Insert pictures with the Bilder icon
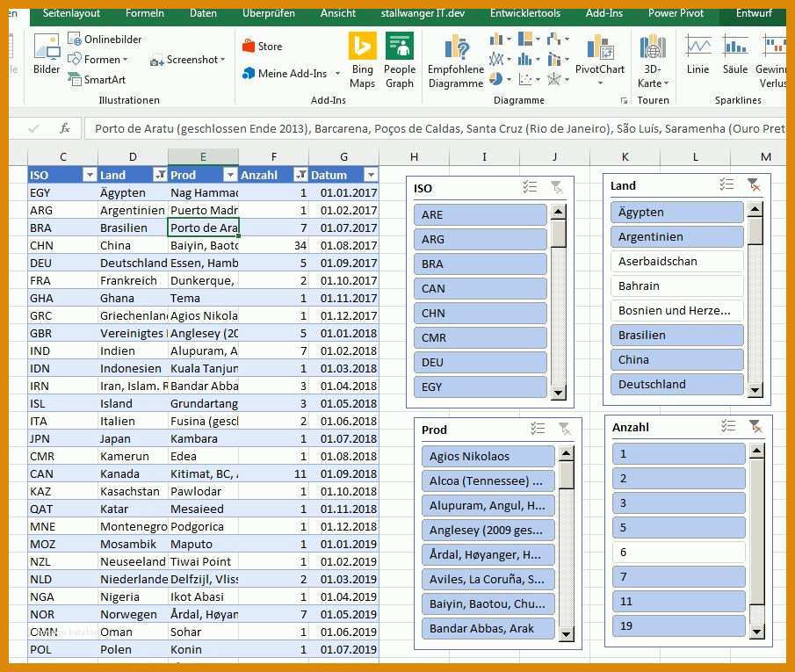 click(x=47, y=54)
